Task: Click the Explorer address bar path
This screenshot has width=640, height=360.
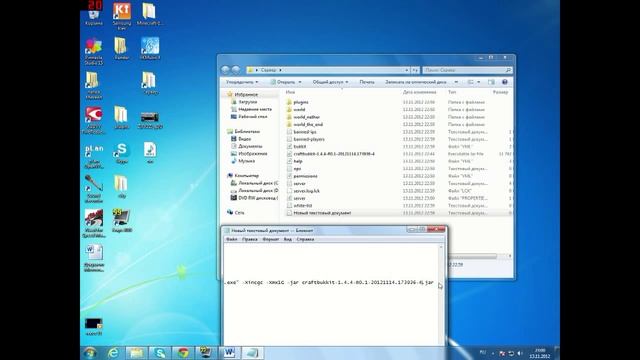Action: pyautogui.click(x=327, y=70)
